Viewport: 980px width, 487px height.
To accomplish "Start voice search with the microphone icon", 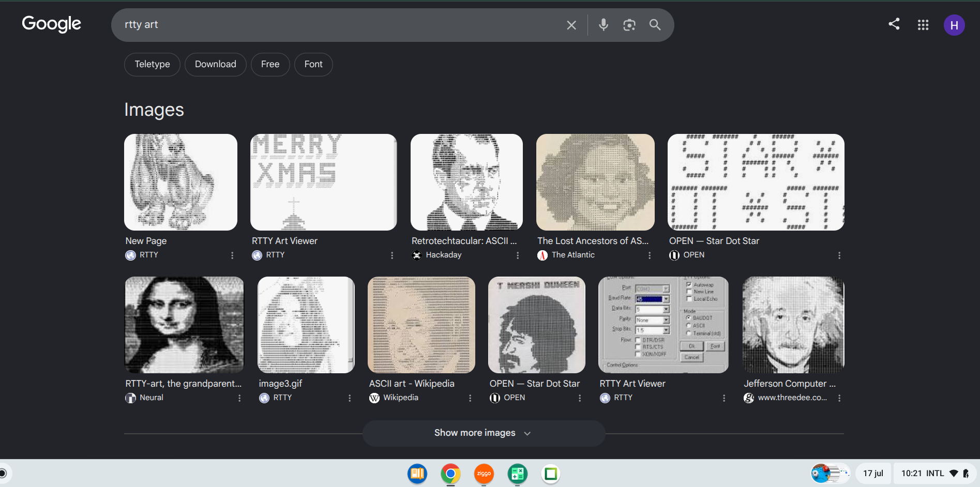I will point(604,25).
